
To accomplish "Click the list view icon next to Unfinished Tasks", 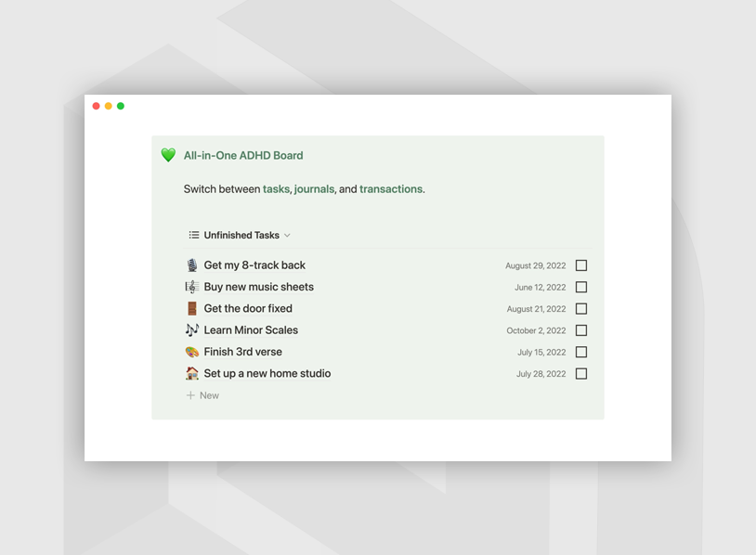I will coord(194,235).
